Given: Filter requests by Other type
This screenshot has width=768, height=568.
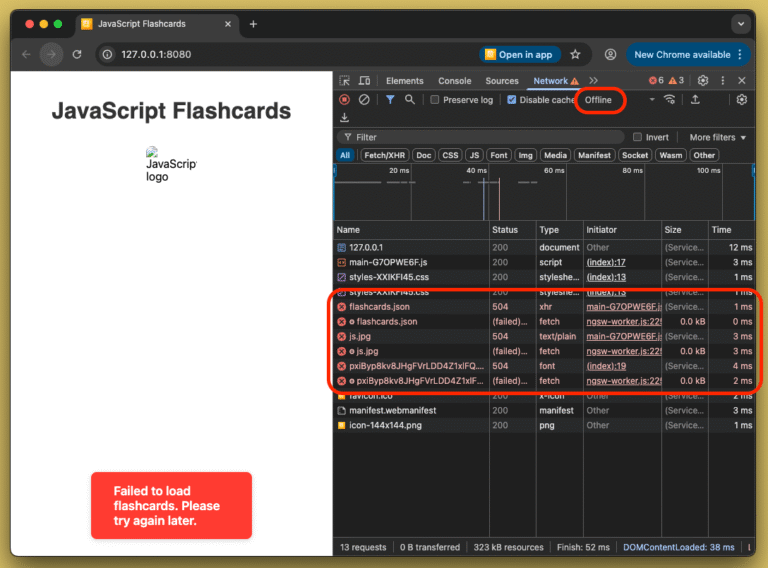Looking at the screenshot, I should pos(704,155).
